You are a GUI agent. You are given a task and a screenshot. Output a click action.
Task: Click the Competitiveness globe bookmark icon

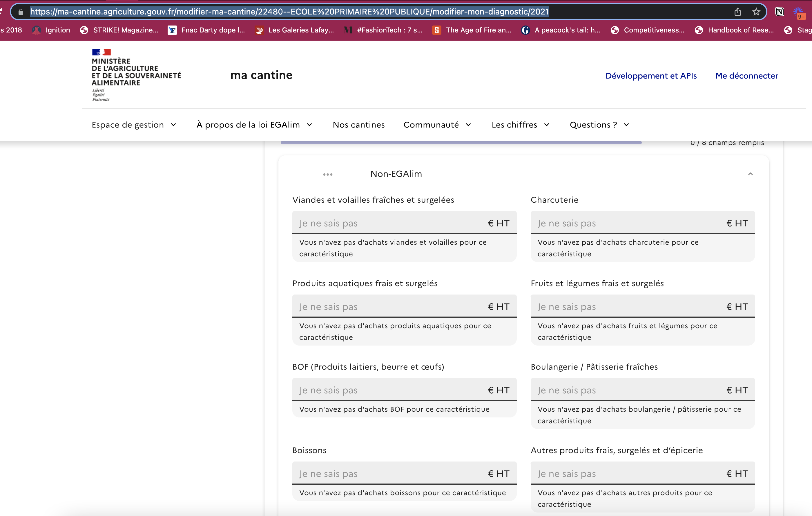615,30
